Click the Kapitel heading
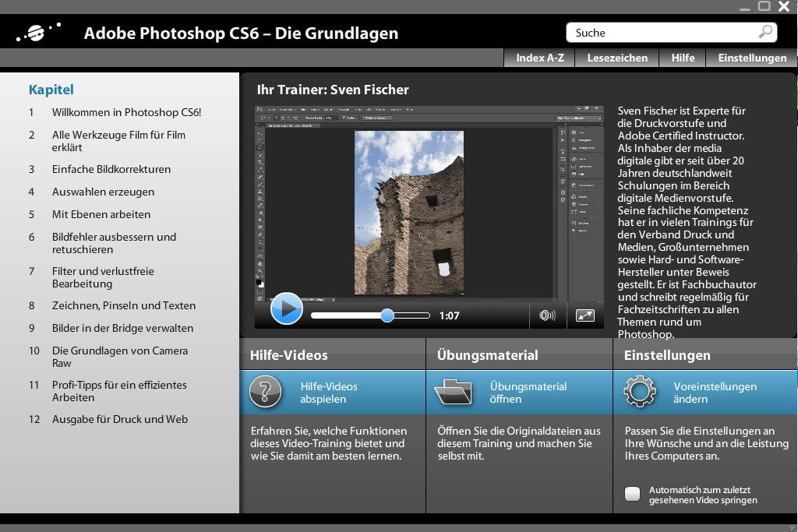 pyautogui.click(x=51, y=90)
